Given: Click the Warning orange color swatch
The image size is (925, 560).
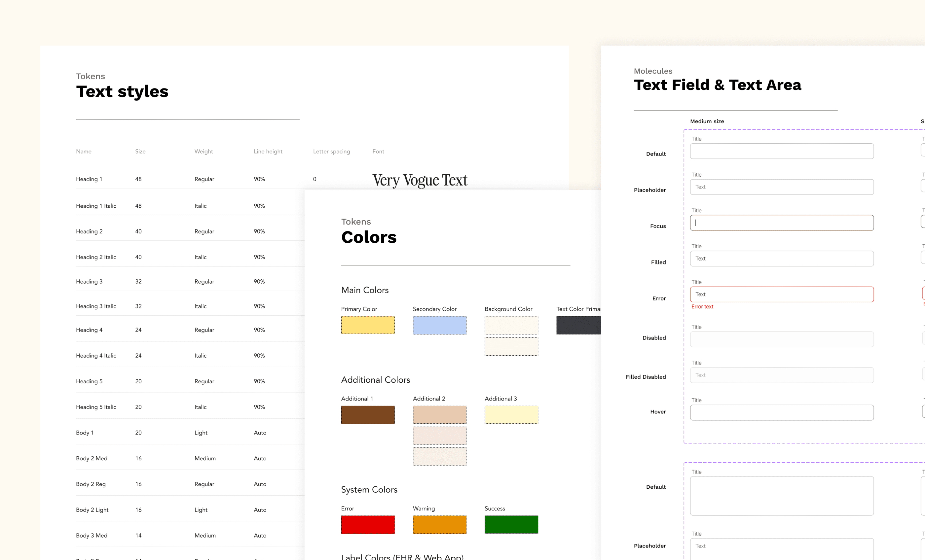Looking at the screenshot, I should pyautogui.click(x=439, y=524).
